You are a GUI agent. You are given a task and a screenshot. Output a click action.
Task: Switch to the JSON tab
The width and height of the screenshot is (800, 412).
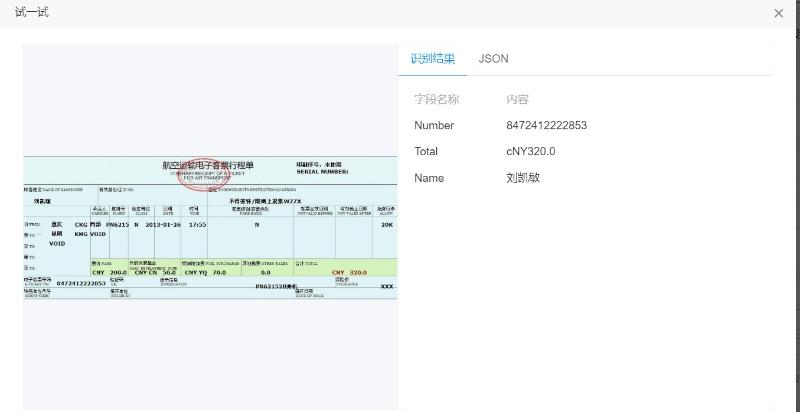point(493,59)
